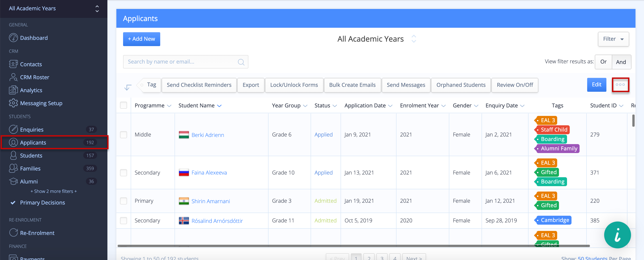Open Primary Decisions saved filter

42,202
